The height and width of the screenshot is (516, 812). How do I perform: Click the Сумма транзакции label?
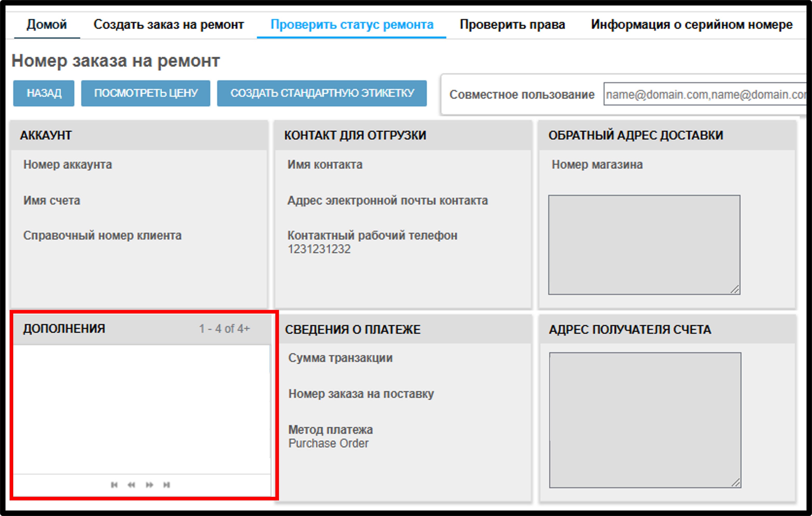pyautogui.click(x=340, y=358)
